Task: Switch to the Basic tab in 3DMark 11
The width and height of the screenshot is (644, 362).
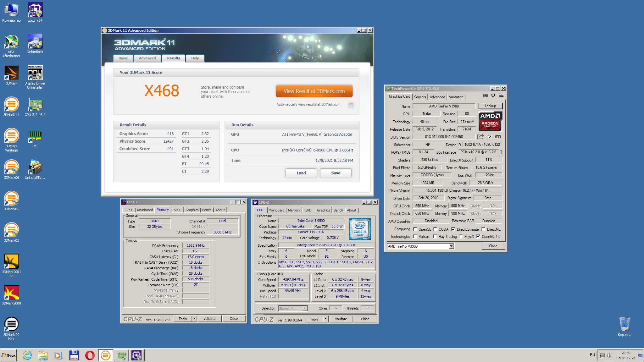Action: pyautogui.click(x=123, y=58)
